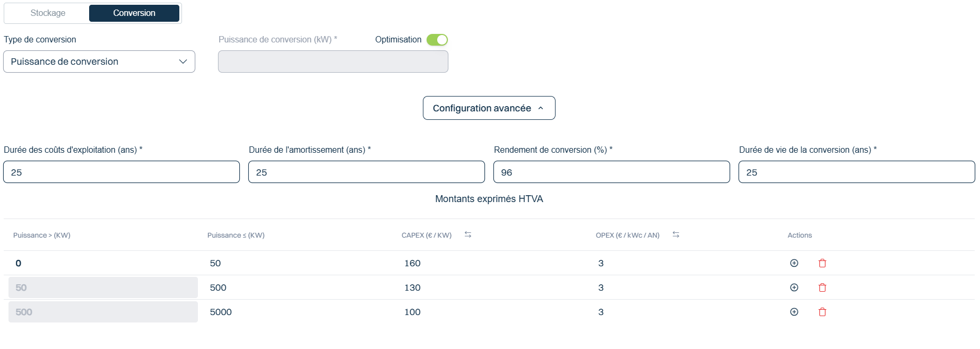
Task: Click the Puissance de conversion (kW) input
Action: point(333,62)
